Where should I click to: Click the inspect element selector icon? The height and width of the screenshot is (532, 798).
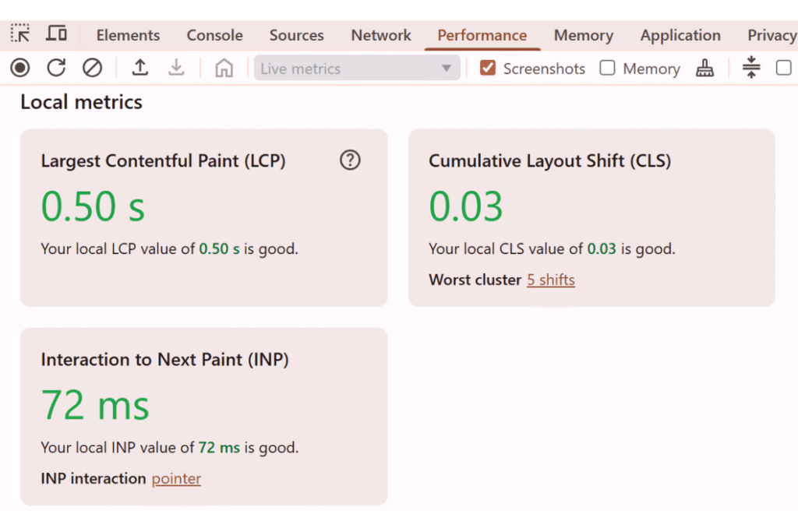pyautogui.click(x=20, y=33)
